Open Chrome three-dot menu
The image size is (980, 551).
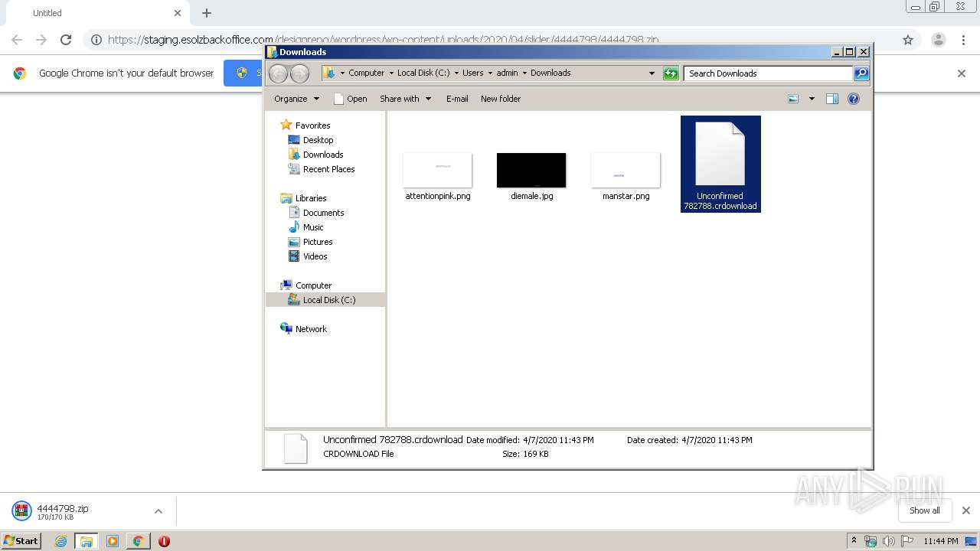[x=964, y=40]
